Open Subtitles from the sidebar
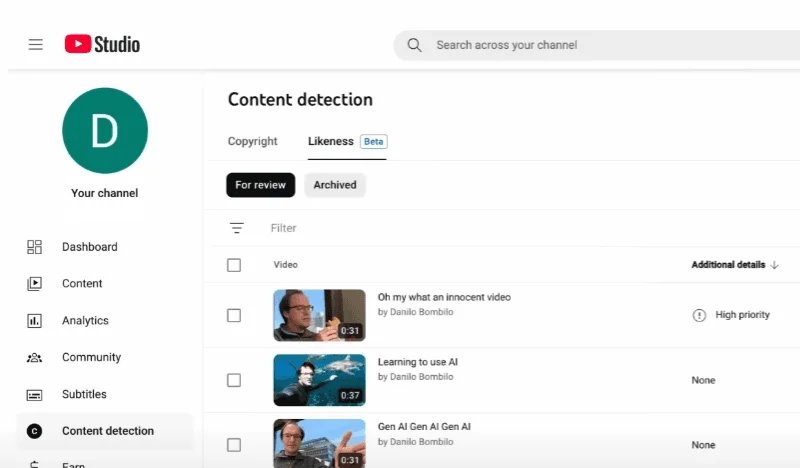Viewport: 800px width, 468px height. tap(84, 394)
